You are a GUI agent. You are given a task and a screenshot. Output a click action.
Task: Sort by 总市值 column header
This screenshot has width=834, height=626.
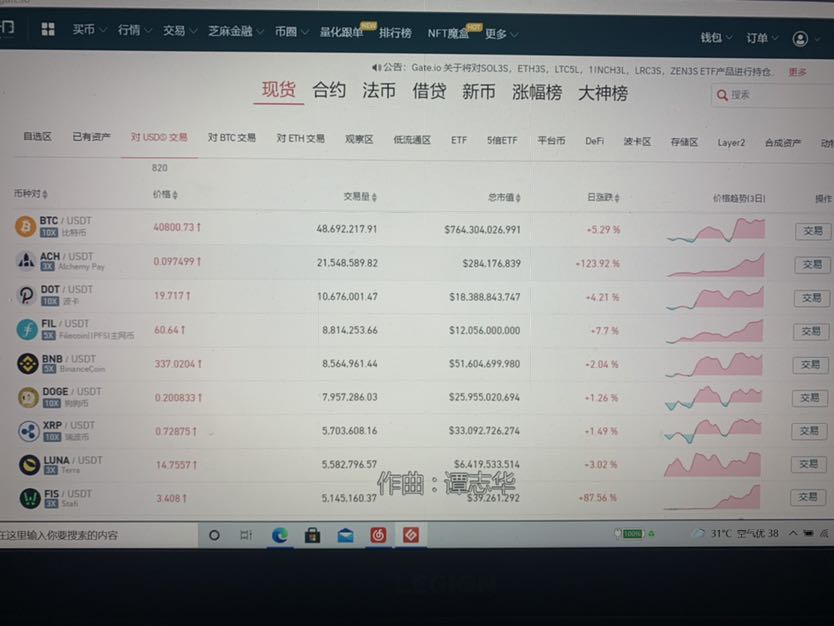click(x=504, y=197)
